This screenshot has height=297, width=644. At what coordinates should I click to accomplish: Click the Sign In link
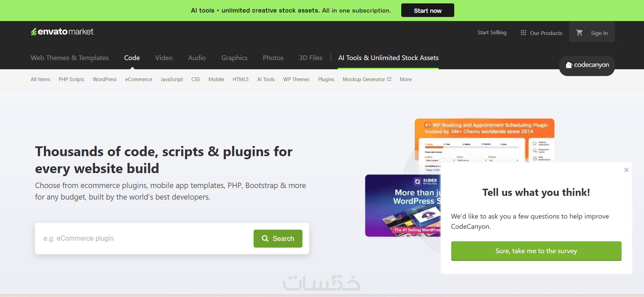pyautogui.click(x=599, y=33)
